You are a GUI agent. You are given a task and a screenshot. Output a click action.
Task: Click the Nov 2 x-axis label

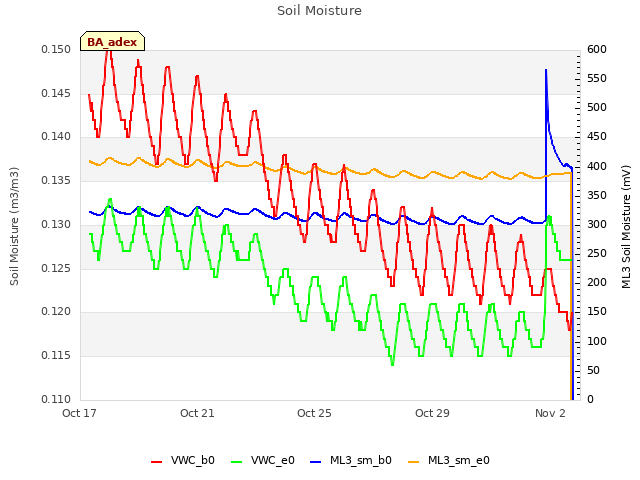(550, 413)
